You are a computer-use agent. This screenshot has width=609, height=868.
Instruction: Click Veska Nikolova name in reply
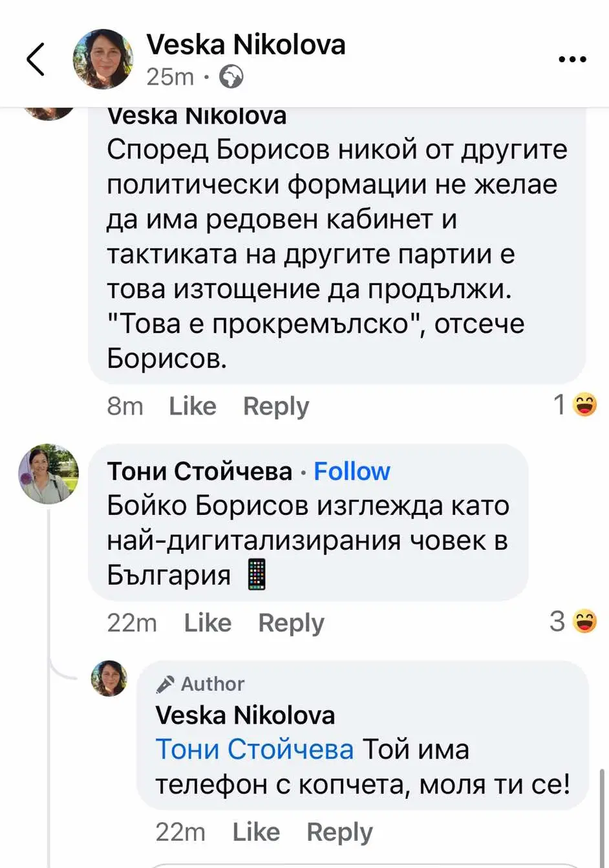[245, 715]
